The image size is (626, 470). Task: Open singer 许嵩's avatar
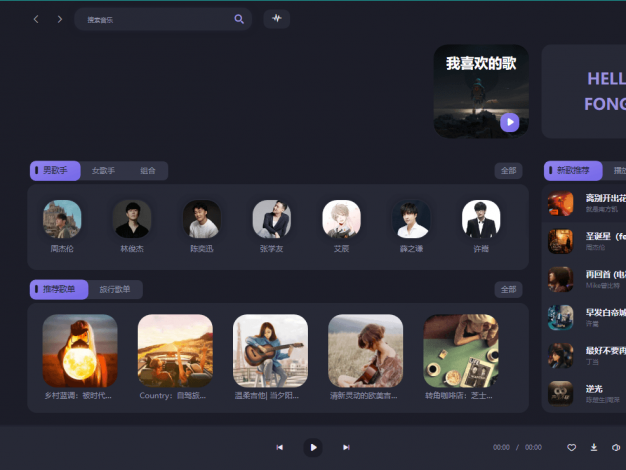(x=481, y=219)
